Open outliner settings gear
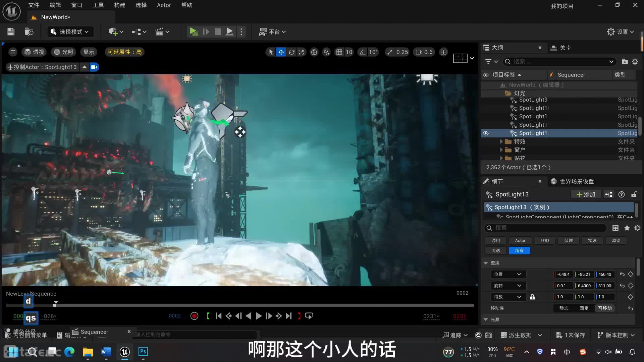This screenshot has width=644, height=362. [x=635, y=62]
